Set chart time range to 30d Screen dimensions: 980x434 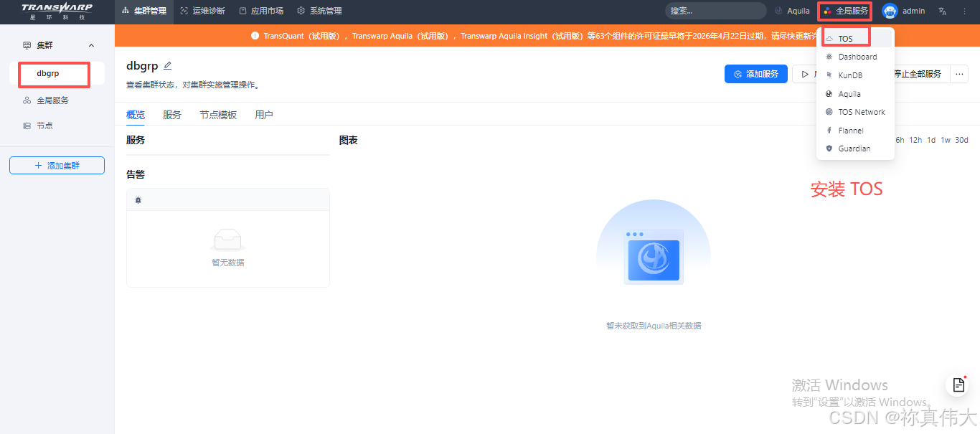tap(961, 140)
